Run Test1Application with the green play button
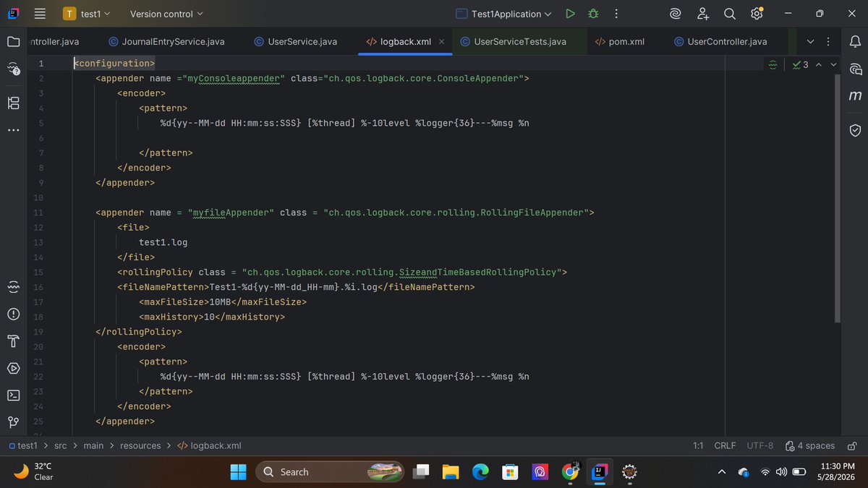868x488 pixels. point(570,14)
